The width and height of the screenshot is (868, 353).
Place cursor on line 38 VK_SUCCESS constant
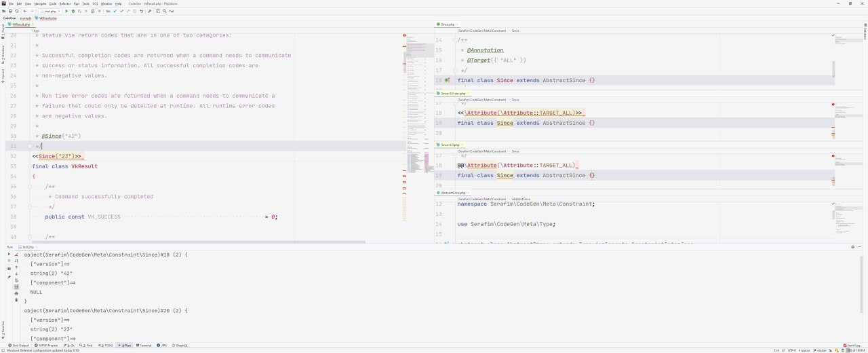pyautogui.click(x=104, y=217)
